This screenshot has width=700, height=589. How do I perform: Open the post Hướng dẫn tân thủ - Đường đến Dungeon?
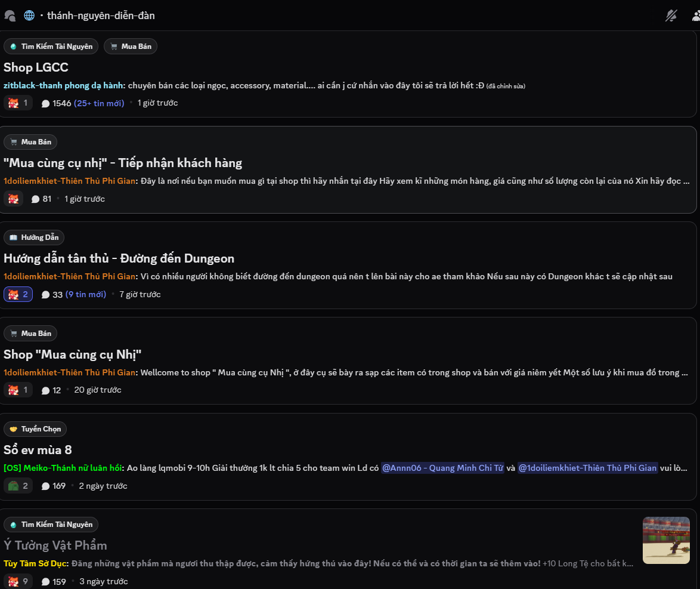click(x=119, y=259)
